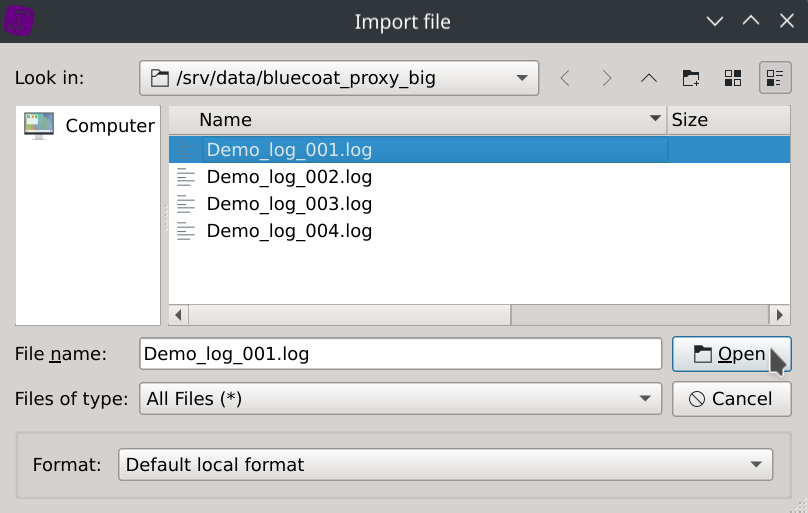Viewport: 808px width, 513px height.
Task: Select Demo_log_002.log file
Action: (x=288, y=177)
